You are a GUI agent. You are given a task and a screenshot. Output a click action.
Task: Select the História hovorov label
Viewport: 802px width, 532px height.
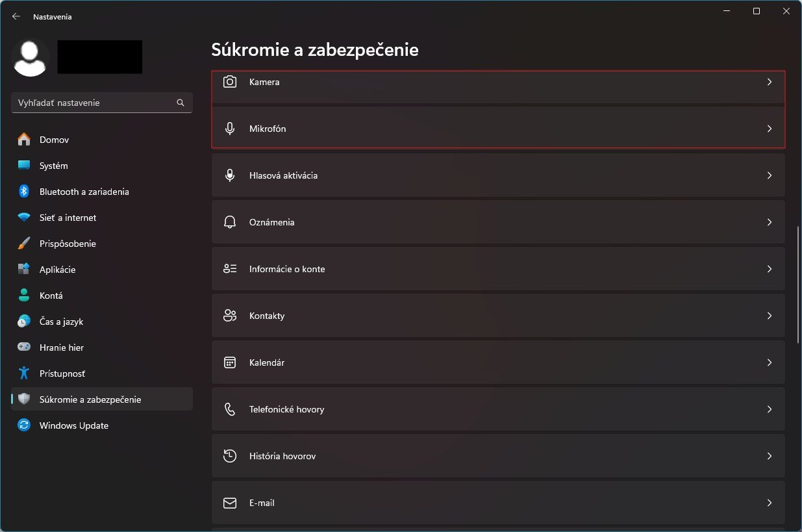click(282, 456)
